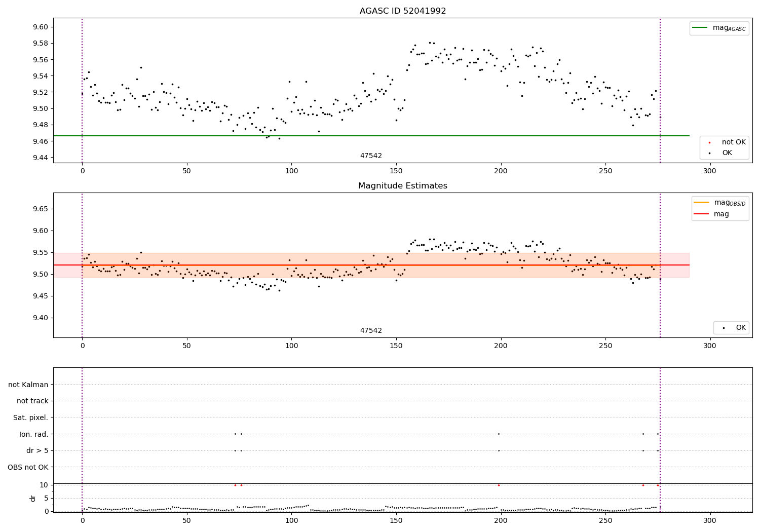This screenshot has height=532, width=760.
Task: Click the 9.56 y-axis tick label
Action: click(x=41, y=60)
